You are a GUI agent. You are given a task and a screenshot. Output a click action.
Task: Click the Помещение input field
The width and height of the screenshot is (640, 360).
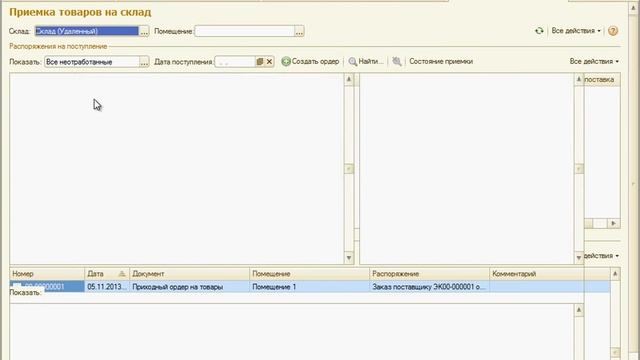(x=244, y=31)
